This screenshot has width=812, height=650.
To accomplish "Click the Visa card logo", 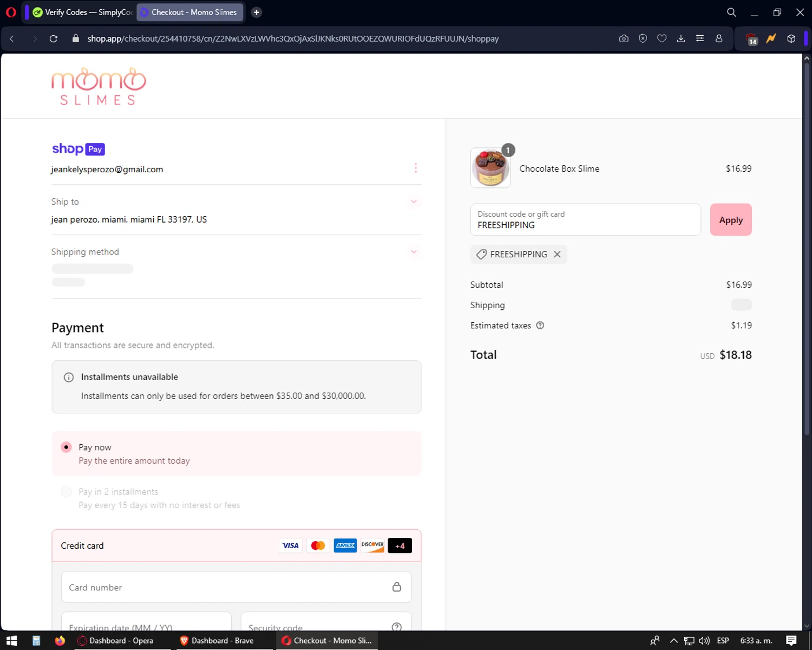I will [x=291, y=545].
